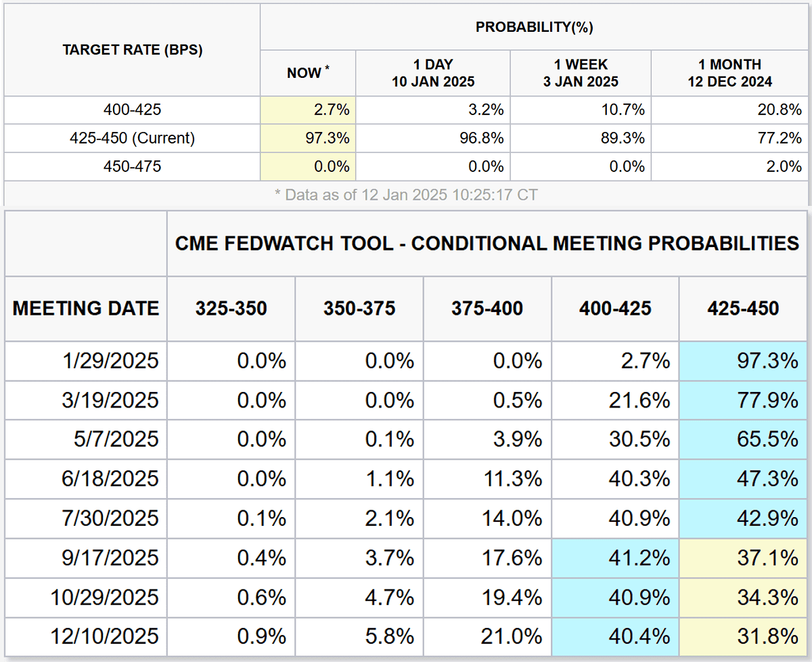Click the MEETING DATE column header
The image size is (812, 662).
point(86,309)
